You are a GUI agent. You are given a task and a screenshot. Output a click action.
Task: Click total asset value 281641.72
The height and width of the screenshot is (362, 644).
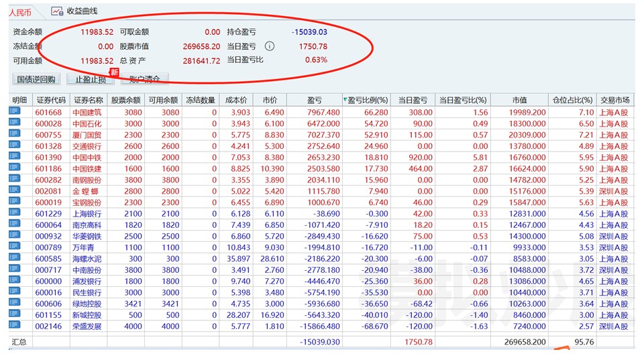coord(201,61)
